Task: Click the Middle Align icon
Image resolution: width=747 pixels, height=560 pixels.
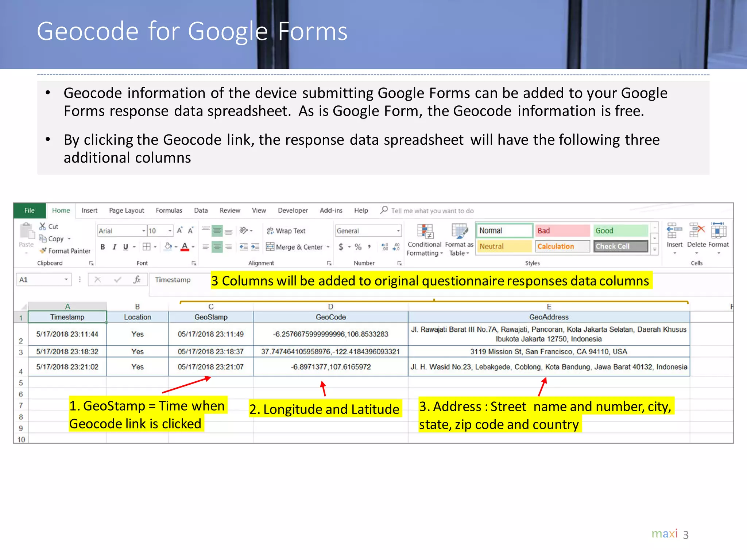Action: 217,231
